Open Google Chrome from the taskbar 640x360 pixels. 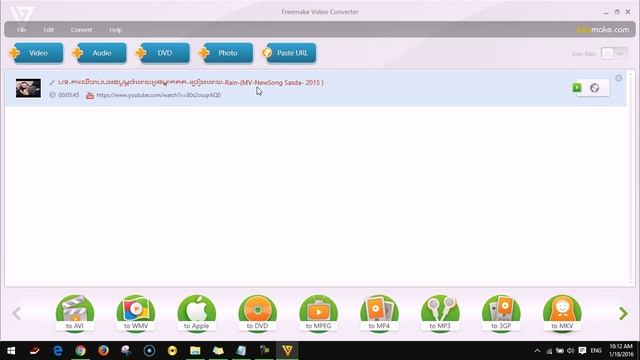click(x=80, y=351)
